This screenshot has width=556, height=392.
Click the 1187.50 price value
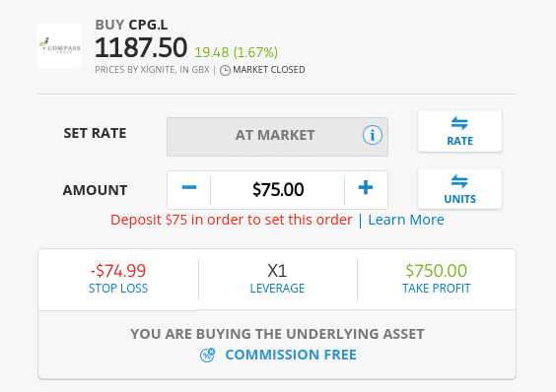coord(141,47)
